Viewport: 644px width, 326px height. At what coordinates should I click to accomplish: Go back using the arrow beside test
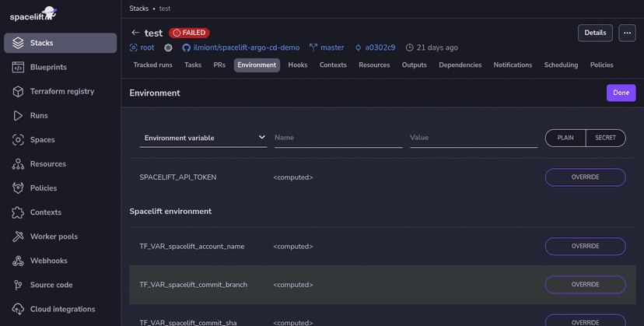tap(135, 33)
